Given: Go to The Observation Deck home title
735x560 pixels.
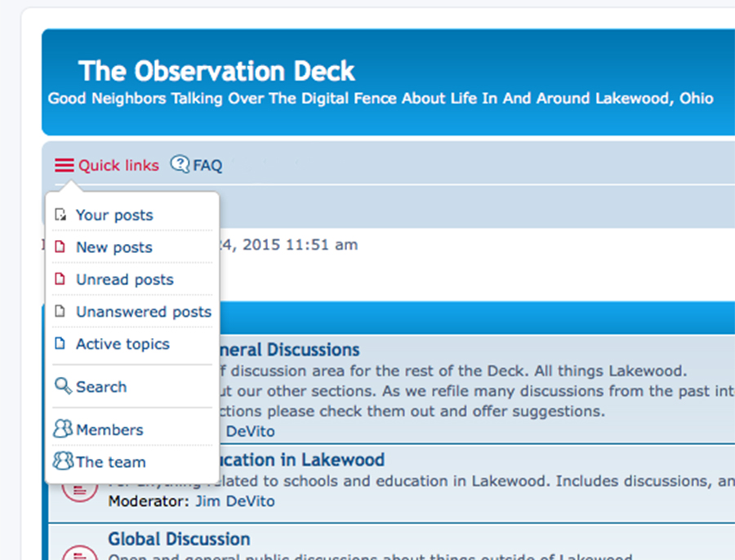Looking at the screenshot, I should point(216,72).
